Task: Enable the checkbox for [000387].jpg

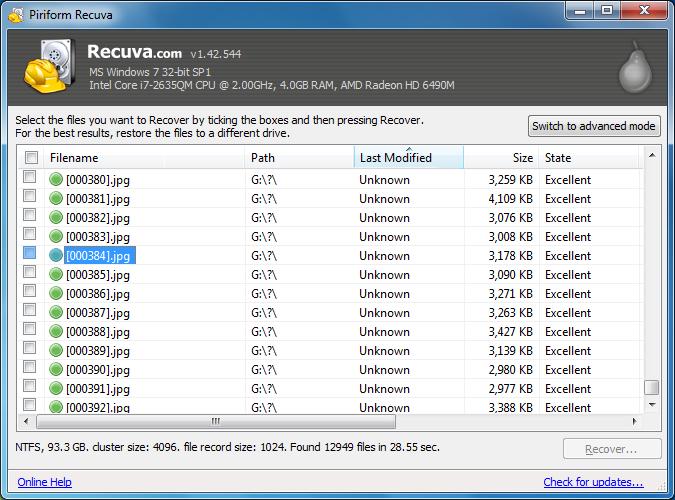Action: coord(30,312)
